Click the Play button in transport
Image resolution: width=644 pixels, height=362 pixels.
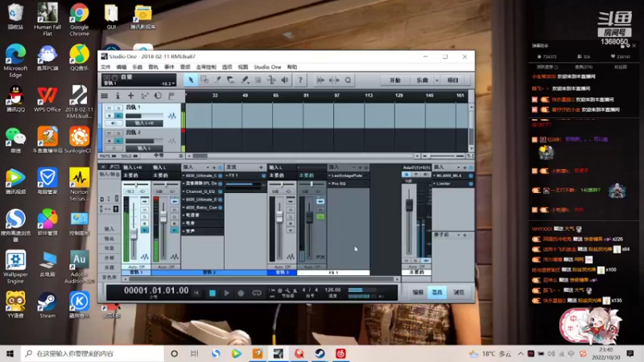[226, 293]
